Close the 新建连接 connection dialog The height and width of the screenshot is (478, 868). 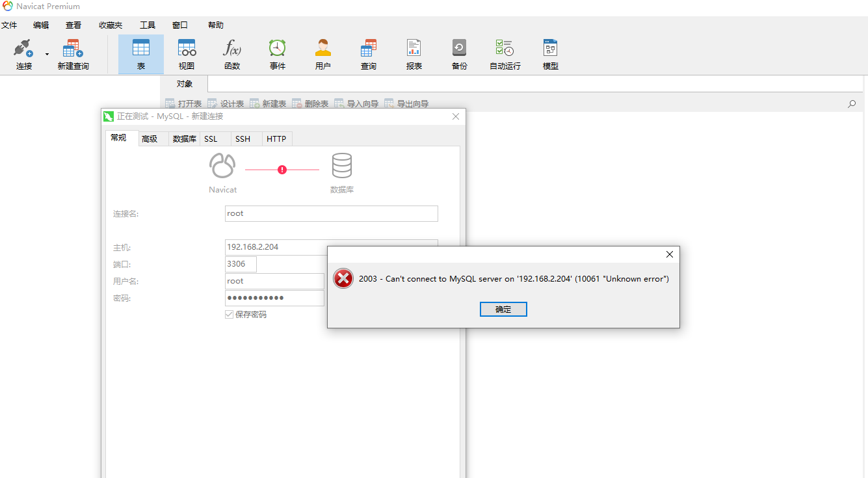coord(456,116)
